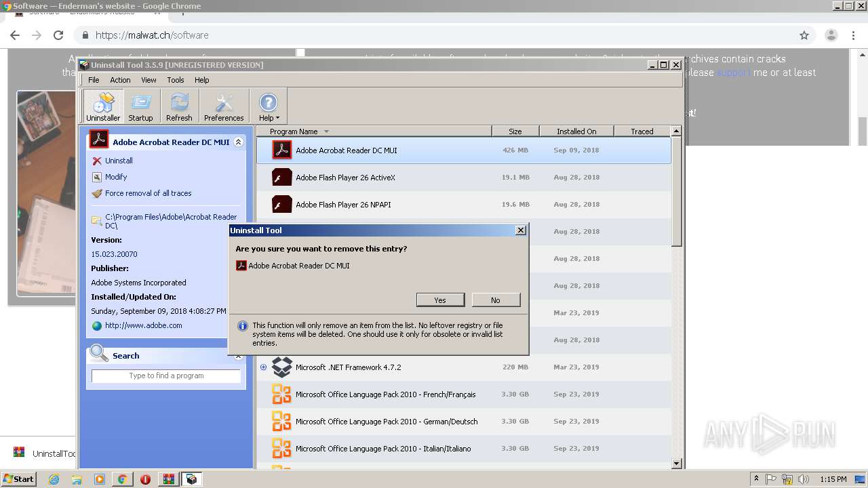This screenshot has height=488, width=868.
Task: Click the version value 15.023.20070
Action: [x=114, y=254]
